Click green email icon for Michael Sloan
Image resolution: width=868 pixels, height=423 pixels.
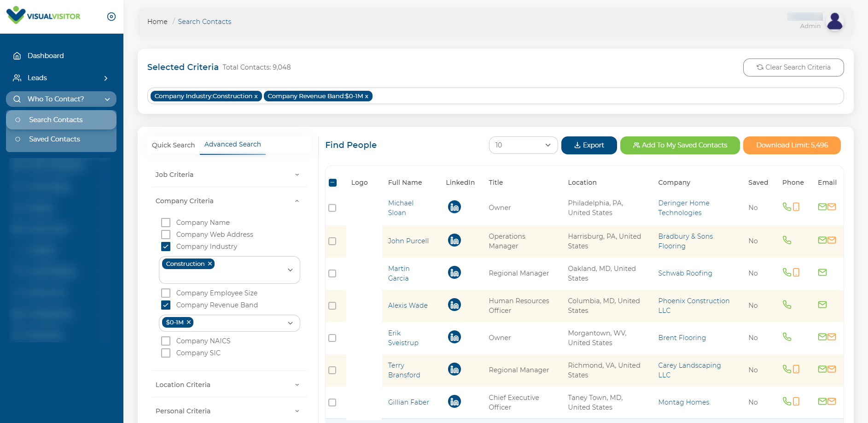822,207
